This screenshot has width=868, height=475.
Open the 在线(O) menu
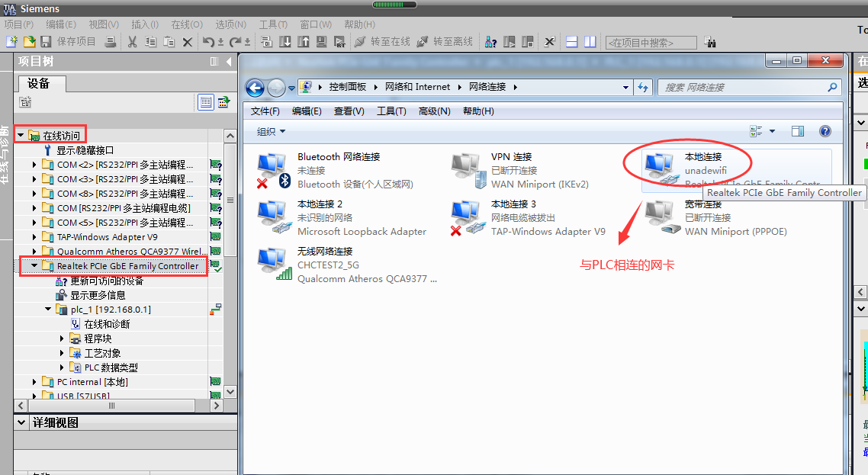pos(187,24)
